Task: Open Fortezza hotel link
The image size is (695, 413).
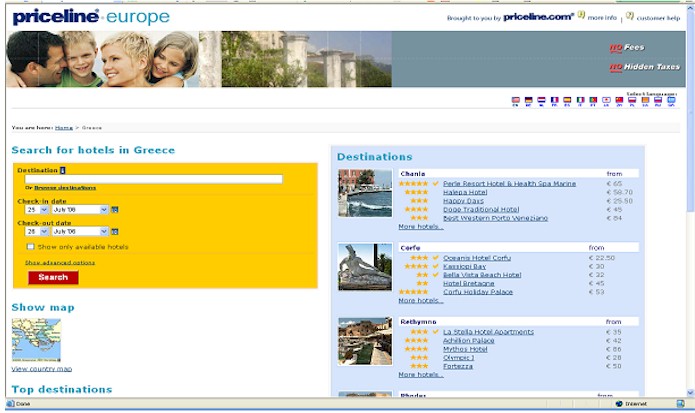Action: coord(458,366)
